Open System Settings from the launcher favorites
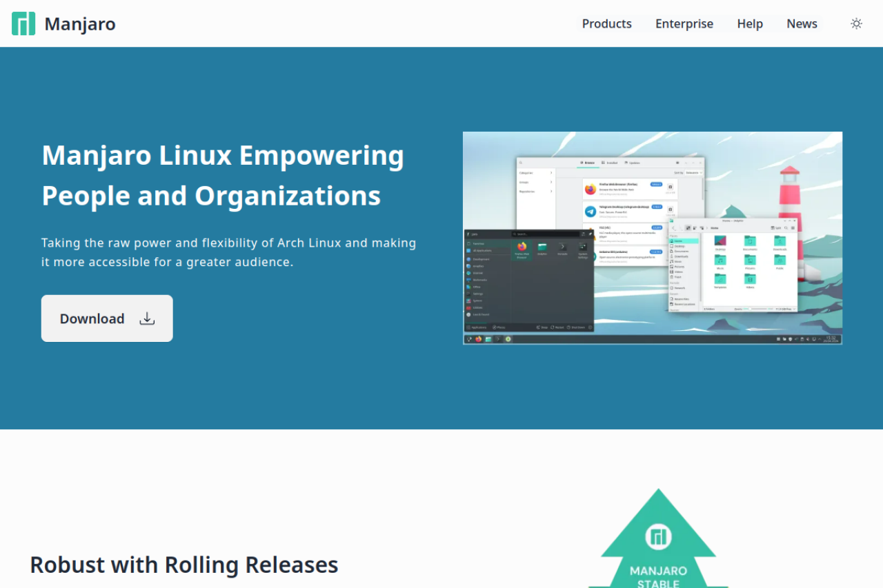Viewport: 883px width, 588px height. pyautogui.click(x=582, y=248)
